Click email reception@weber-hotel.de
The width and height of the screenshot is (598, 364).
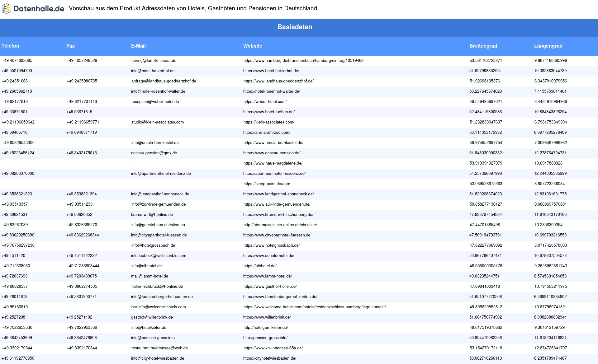[x=155, y=102]
